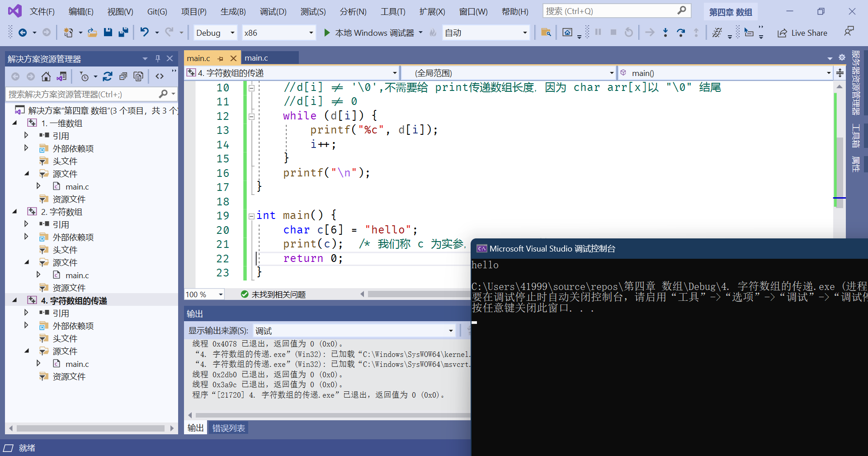Click the Step Into debug icon

[x=665, y=33]
